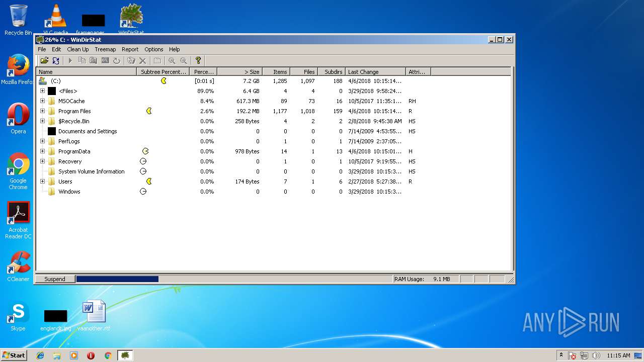Expand the PerfLogs folder node
The image size is (644, 362).
click(42, 141)
